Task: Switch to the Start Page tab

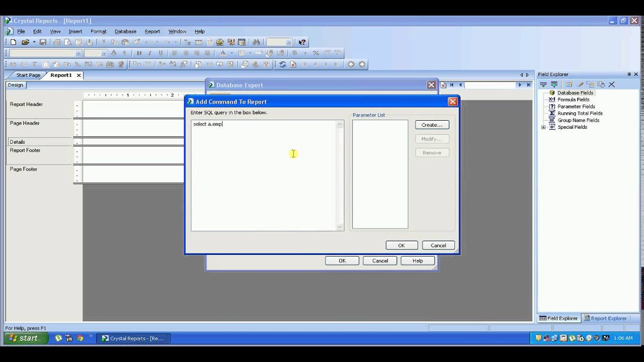Action: click(x=28, y=75)
